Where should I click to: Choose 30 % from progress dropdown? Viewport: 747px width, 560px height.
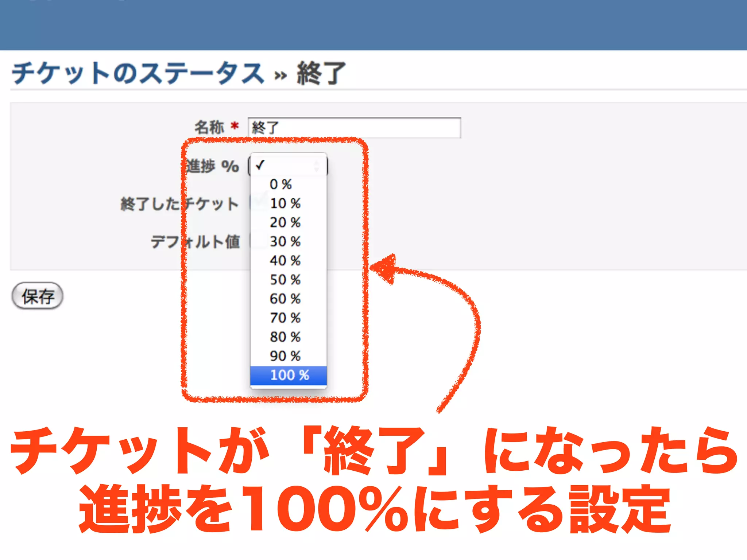(x=288, y=241)
